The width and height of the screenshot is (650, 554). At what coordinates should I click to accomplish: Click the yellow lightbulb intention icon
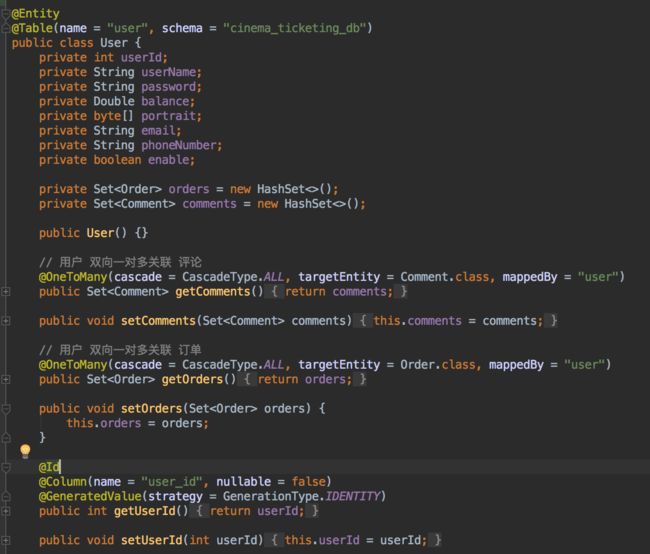(x=25, y=451)
